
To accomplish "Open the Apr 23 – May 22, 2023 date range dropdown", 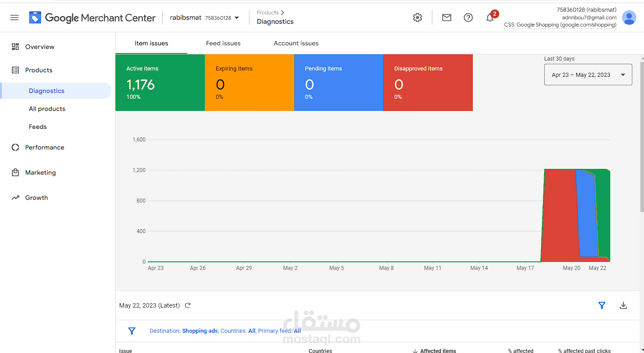I will click(588, 75).
